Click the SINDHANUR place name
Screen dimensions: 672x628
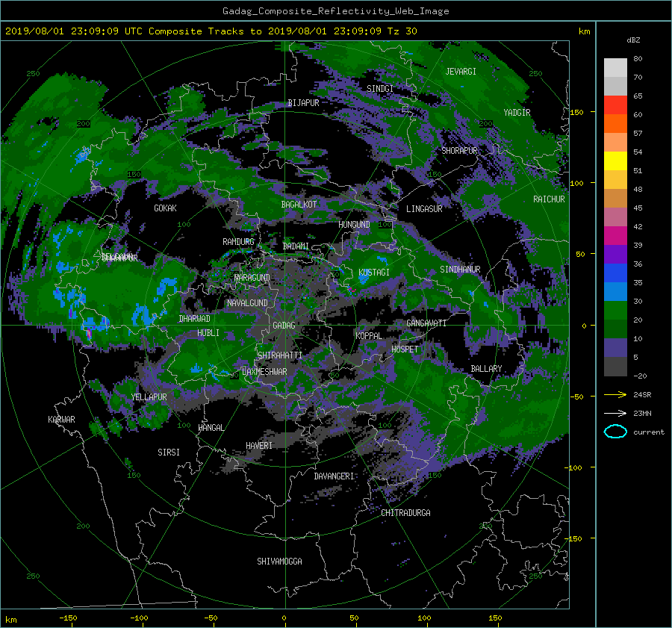click(x=460, y=270)
